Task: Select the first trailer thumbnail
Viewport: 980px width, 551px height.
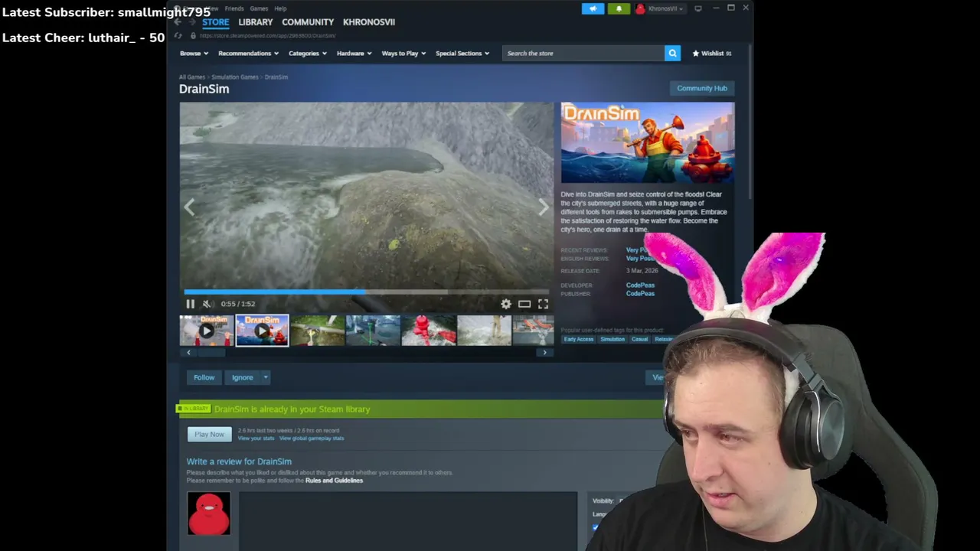Action: [x=207, y=331]
